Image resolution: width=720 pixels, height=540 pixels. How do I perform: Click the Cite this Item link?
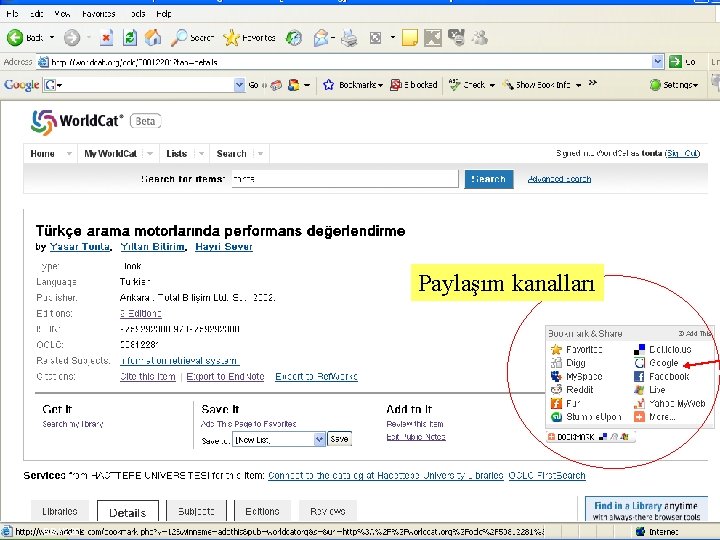pyautogui.click(x=147, y=377)
